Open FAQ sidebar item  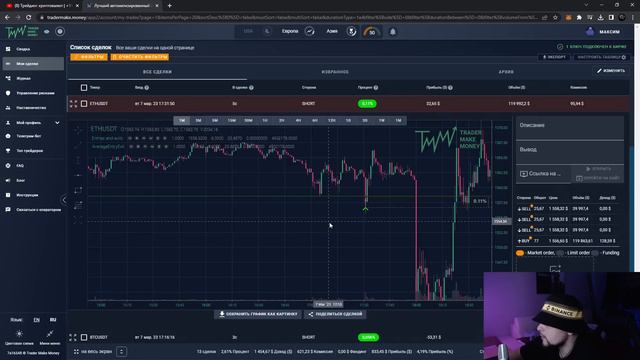(33, 166)
